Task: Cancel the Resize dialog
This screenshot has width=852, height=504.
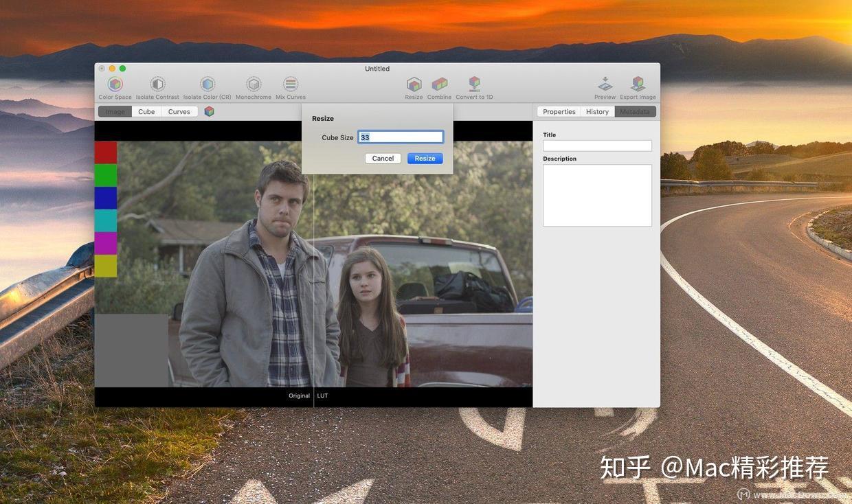Action: [x=382, y=158]
